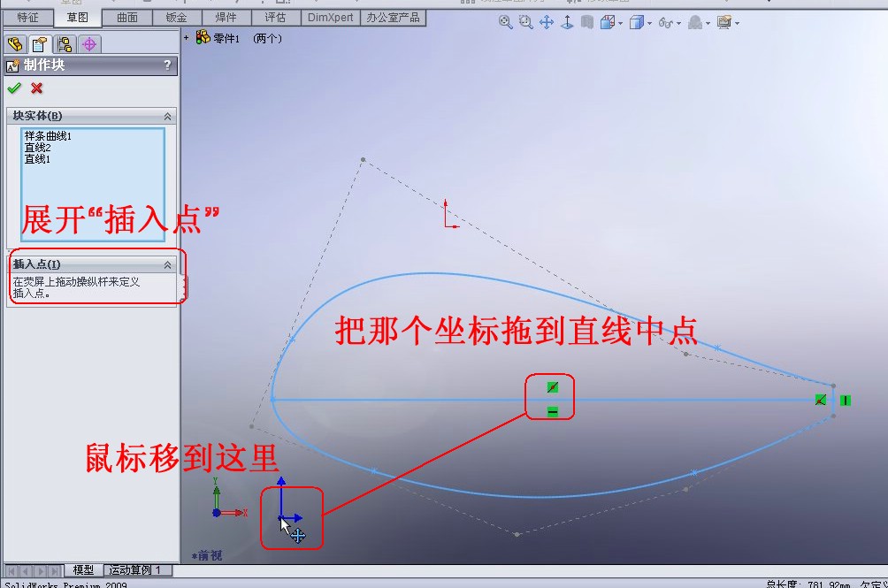Click the Zoom to Area icon

525,23
